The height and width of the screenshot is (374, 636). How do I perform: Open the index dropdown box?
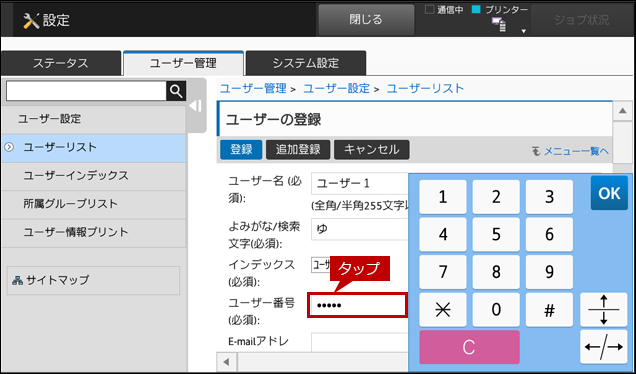[x=321, y=265]
